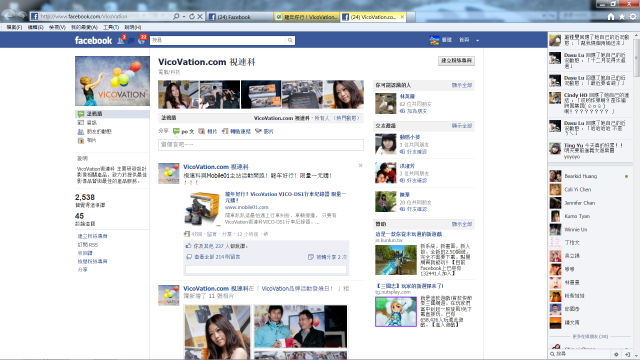Click the create page button near page title
640x360 pixels.
click(456, 61)
